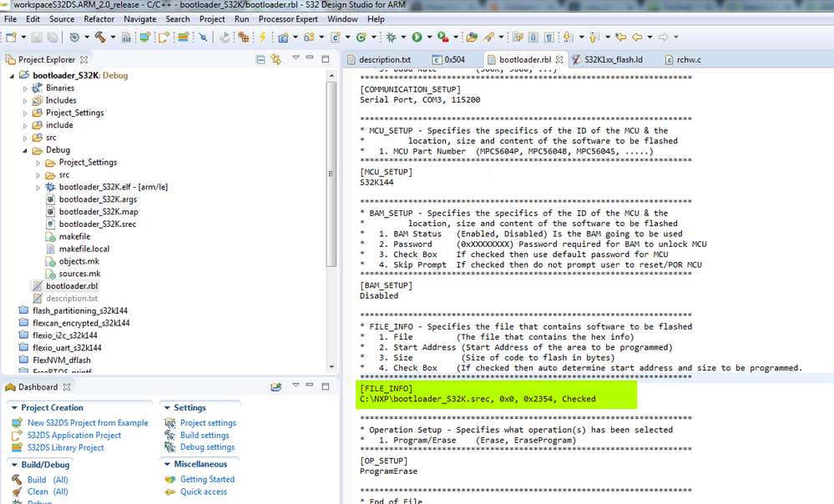834x504 pixels.
Task: Click the green New Class icon
Action: tap(361, 38)
